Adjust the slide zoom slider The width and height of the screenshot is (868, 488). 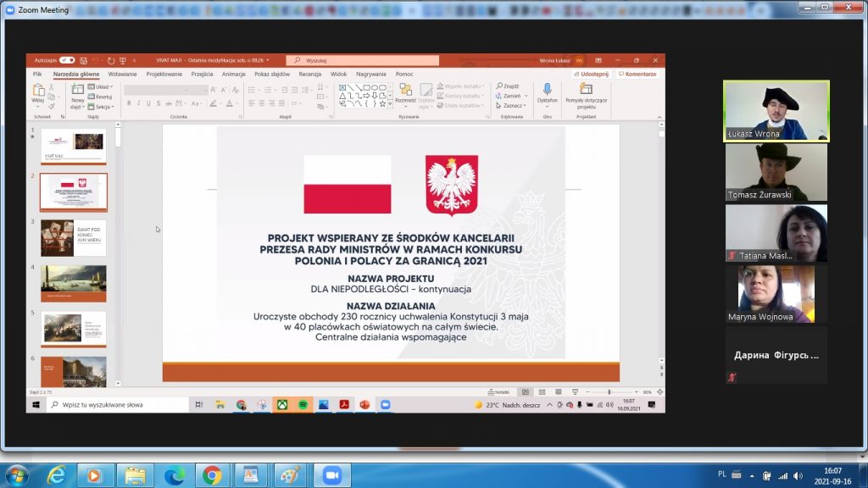(x=609, y=392)
